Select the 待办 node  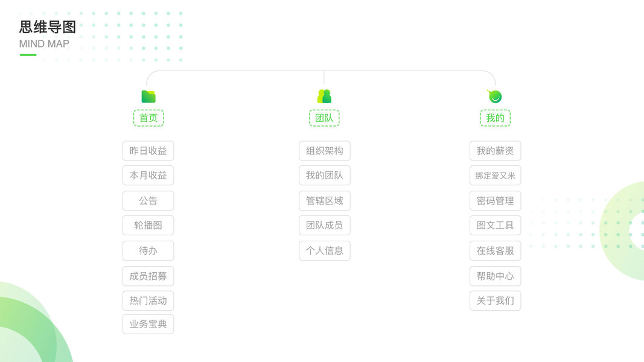pyautogui.click(x=148, y=251)
